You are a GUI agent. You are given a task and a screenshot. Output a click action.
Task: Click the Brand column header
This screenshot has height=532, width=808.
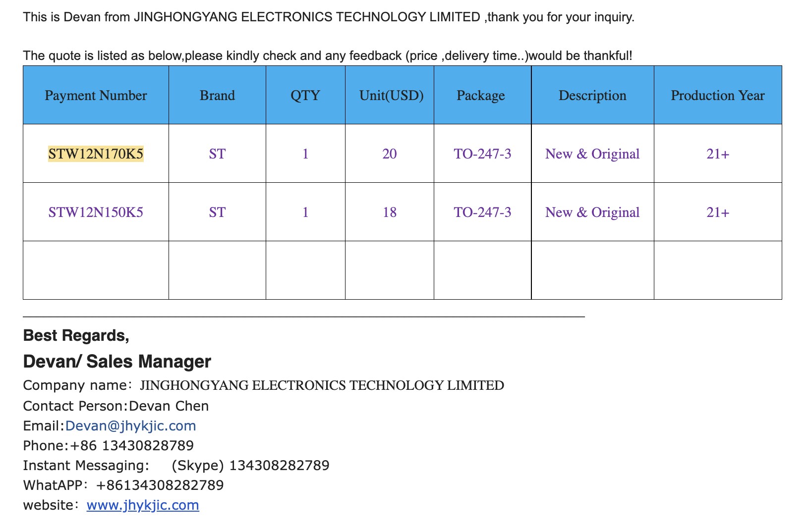click(217, 95)
